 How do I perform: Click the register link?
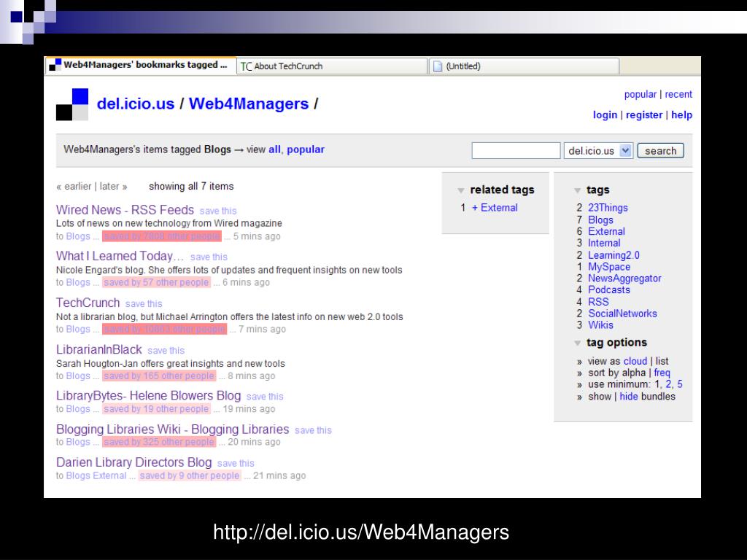[644, 114]
